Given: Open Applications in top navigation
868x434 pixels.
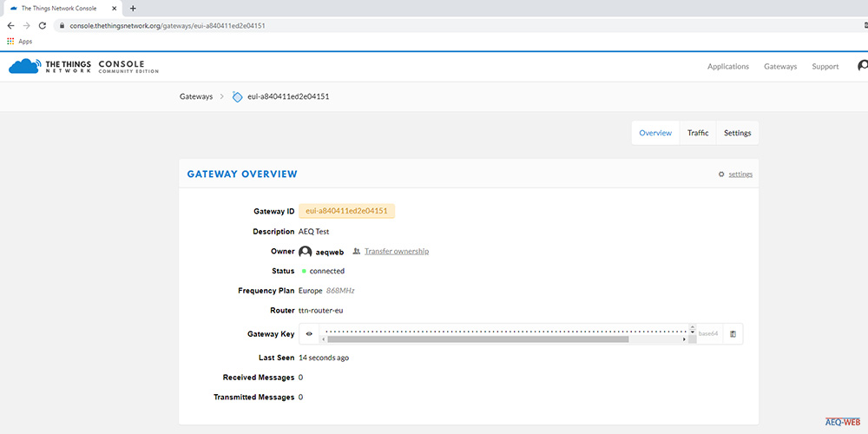Looking at the screenshot, I should [x=728, y=67].
